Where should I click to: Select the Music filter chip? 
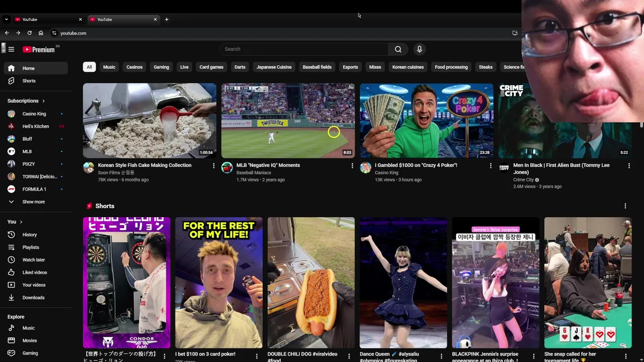(109, 67)
